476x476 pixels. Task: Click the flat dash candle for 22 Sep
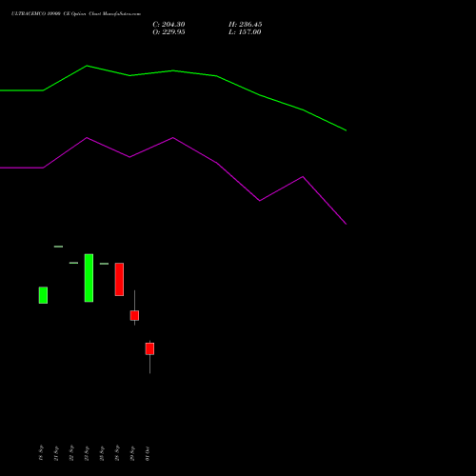(73, 263)
